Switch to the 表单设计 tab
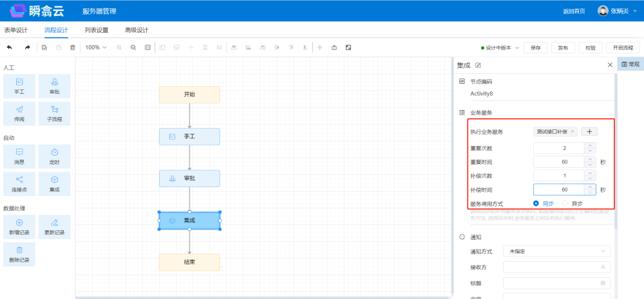Image resolution: width=644 pixels, height=299 pixels. (16, 30)
